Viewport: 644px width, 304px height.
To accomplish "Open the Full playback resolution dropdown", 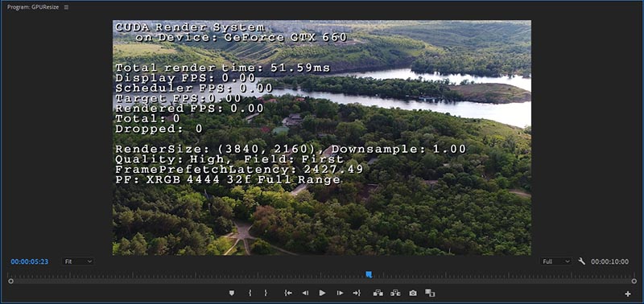I will [555, 261].
